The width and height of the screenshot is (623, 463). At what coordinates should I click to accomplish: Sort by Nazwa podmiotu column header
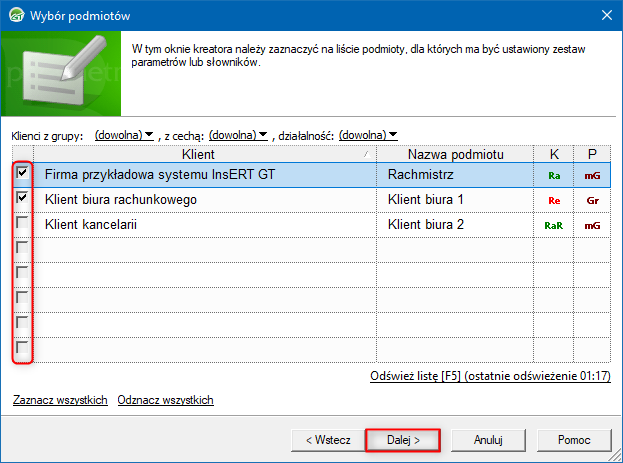[x=455, y=154]
